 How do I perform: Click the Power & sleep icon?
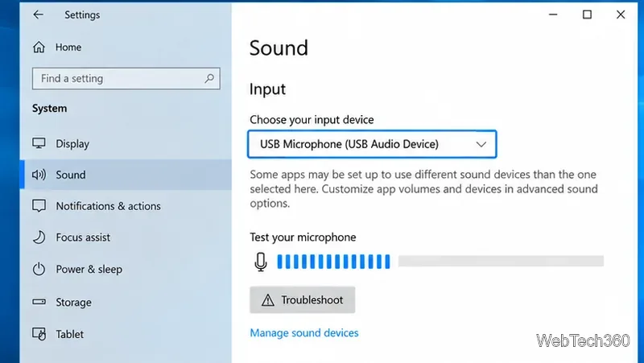point(39,269)
